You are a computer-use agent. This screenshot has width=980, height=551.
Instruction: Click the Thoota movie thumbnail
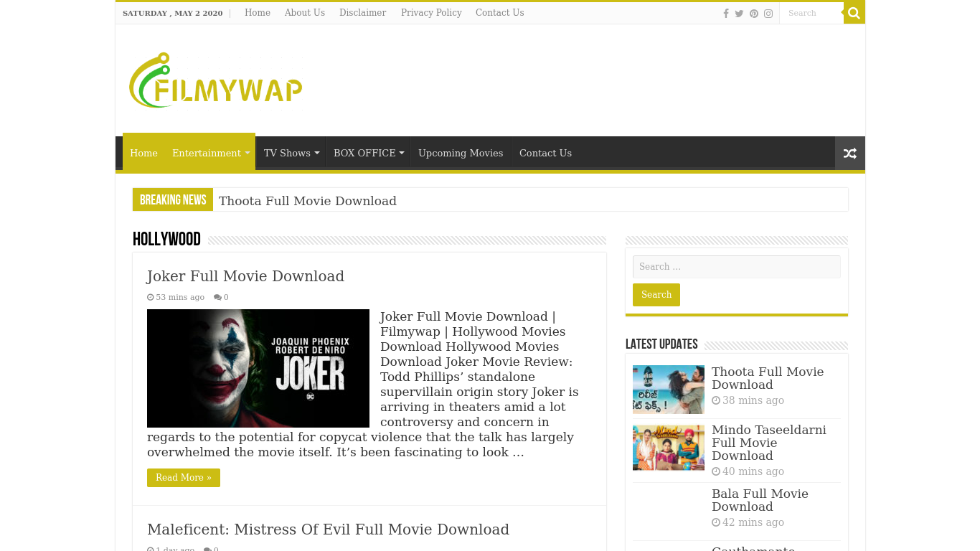tap(669, 390)
